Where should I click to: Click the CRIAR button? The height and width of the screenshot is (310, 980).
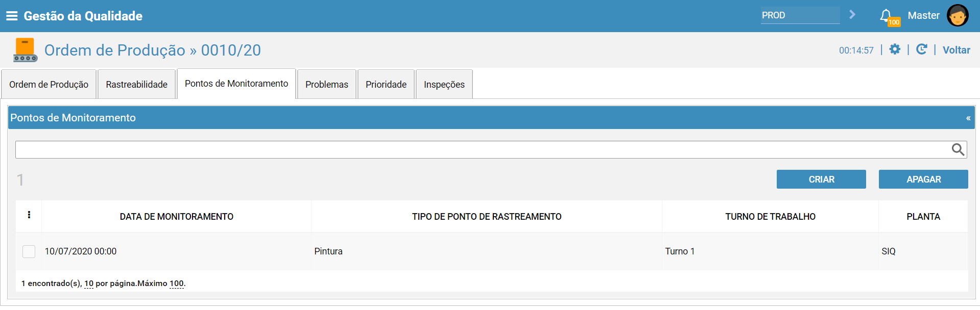[821, 179]
